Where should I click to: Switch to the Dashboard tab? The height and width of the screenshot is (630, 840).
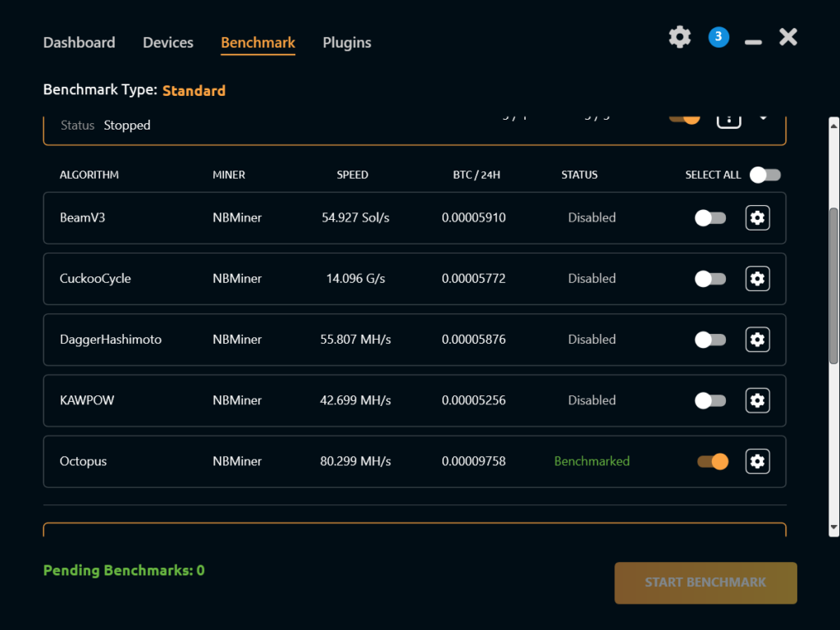[x=80, y=43]
